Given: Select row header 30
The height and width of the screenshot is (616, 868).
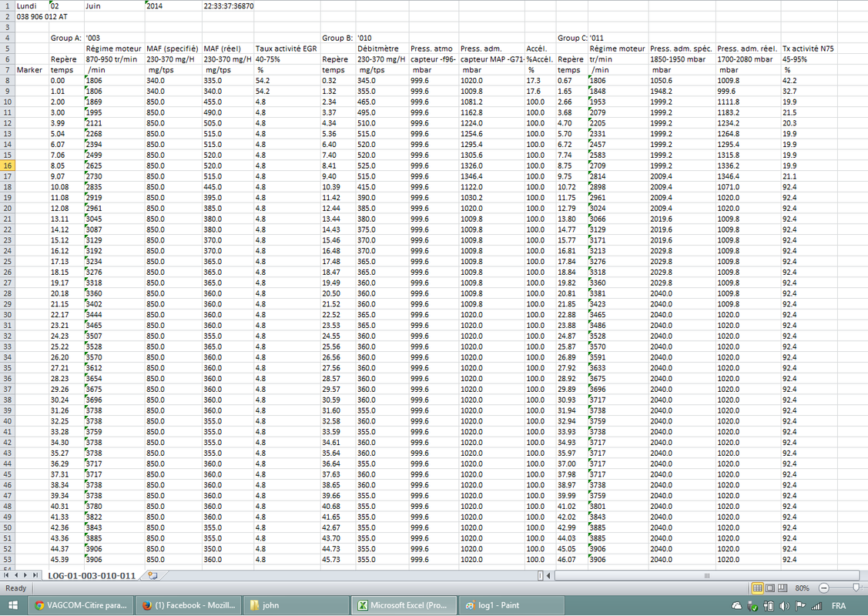Looking at the screenshot, I should [x=8, y=315].
